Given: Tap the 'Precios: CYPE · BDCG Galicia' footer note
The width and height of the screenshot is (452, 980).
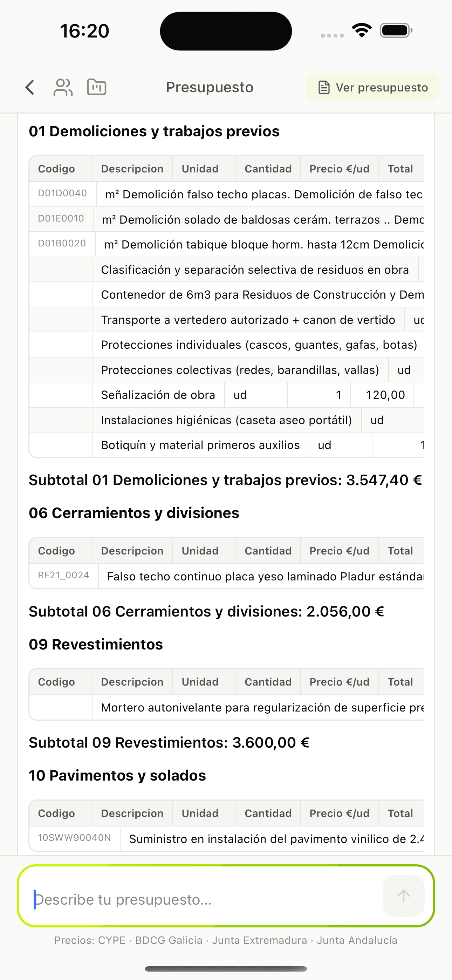Looking at the screenshot, I should click(x=226, y=940).
